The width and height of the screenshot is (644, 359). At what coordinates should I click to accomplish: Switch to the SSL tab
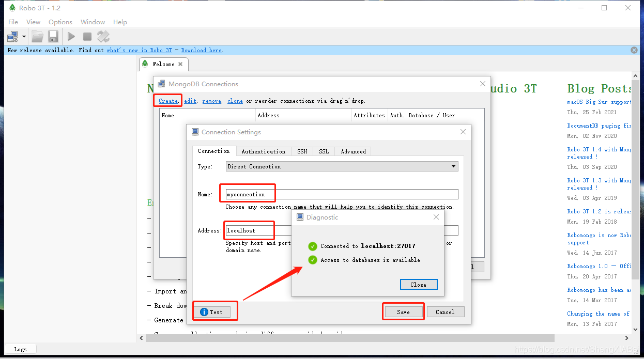[x=324, y=151]
